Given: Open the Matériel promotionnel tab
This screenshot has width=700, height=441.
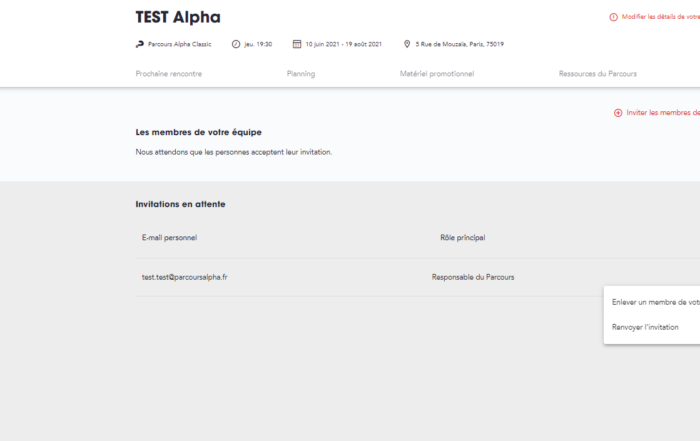Looking at the screenshot, I should click(x=437, y=74).
